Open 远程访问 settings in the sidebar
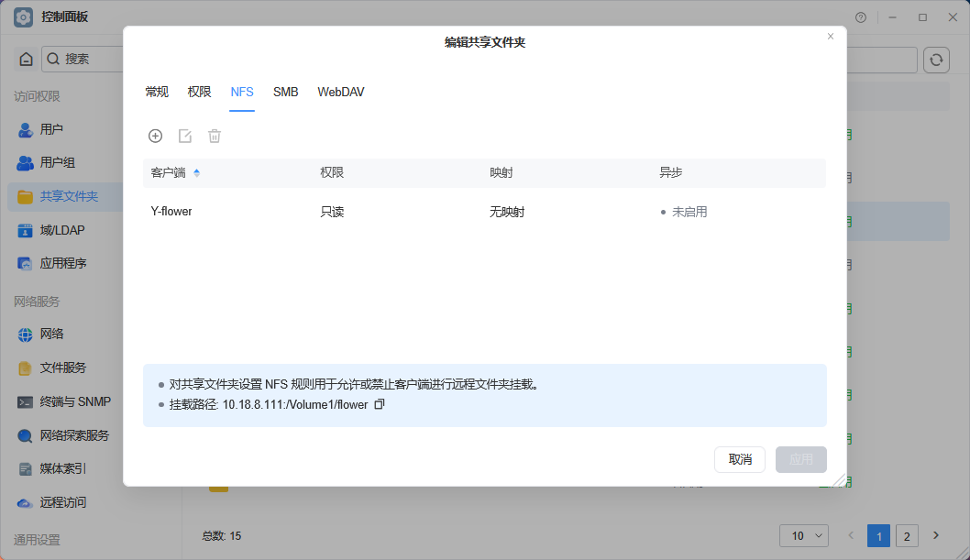 [61, 502]
